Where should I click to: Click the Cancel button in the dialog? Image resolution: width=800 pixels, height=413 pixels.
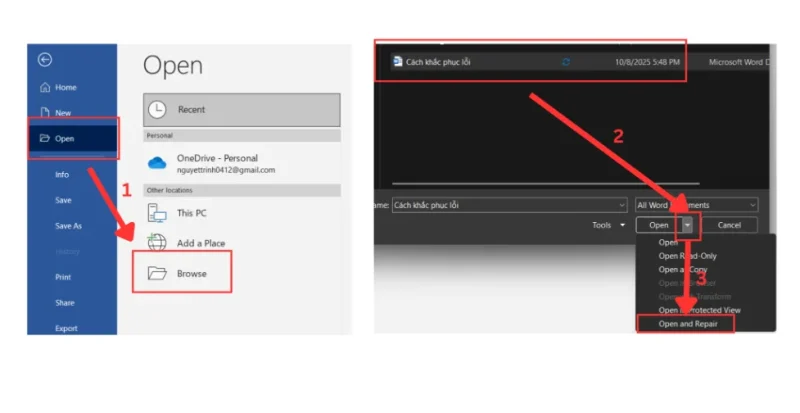point(729,225)
